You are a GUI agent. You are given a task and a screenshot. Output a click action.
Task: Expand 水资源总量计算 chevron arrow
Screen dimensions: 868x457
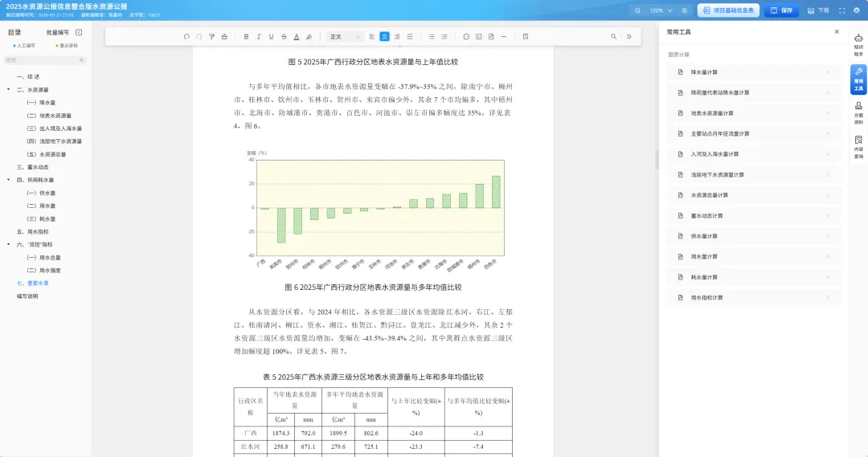(828, 195)
